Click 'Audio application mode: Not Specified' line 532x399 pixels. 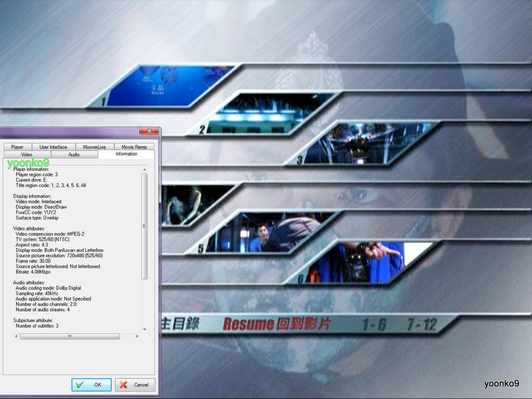[54, 299]
